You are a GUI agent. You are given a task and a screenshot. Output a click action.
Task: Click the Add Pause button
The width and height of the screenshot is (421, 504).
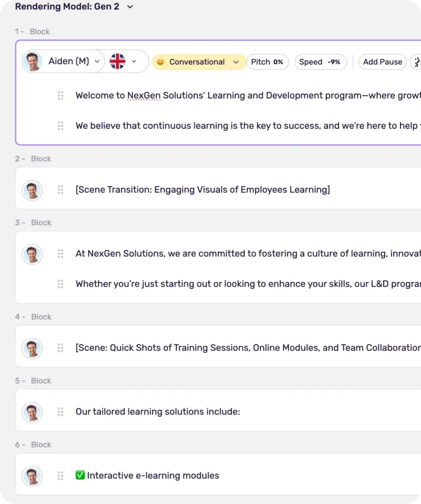click(382, 62)
